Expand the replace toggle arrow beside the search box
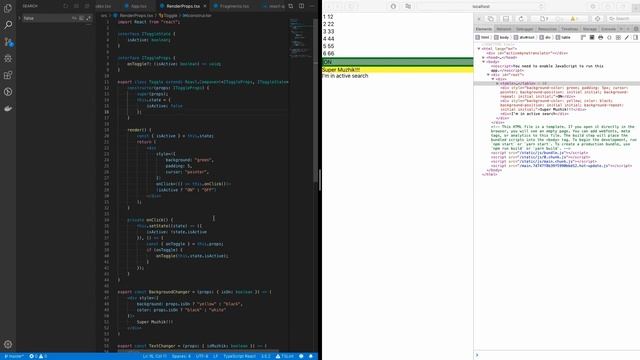The image size is (640, 360). point(19,18)
